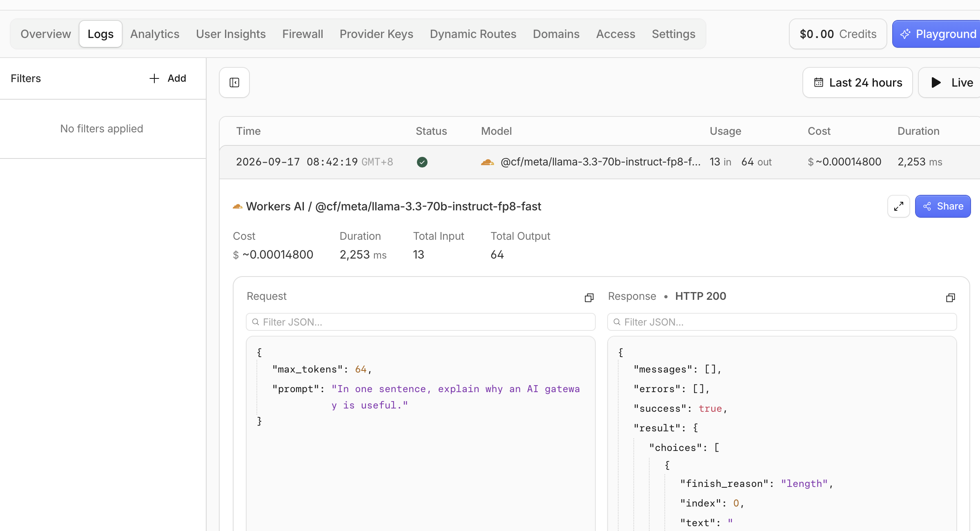This screenshot has height=531, width=980.
Task: Click the row cost $~0.00014800
Action: click(844, 162)
